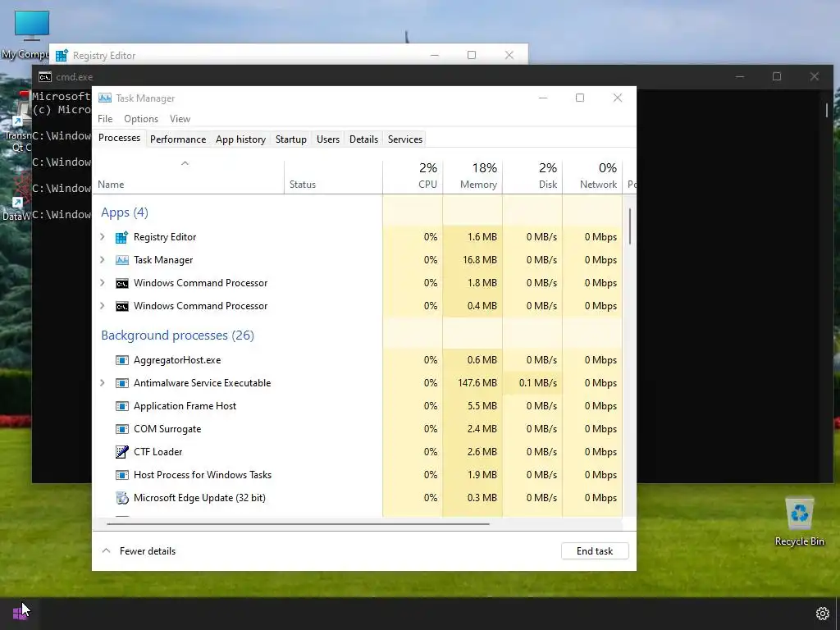The height and width of the screenshot is (630, 840).
Task: Expand the Registry Editor process group
Action: coord(103,237)
